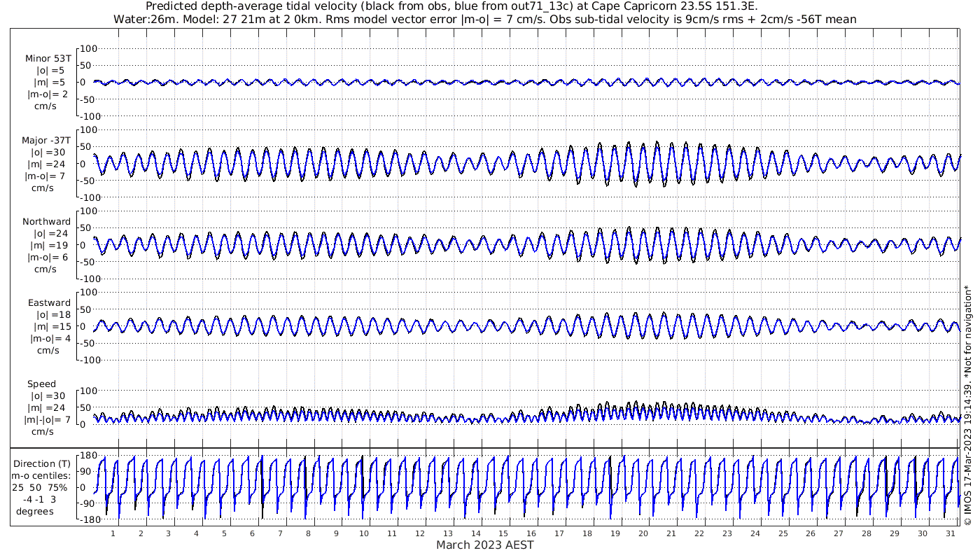The image size is (980, 560).
Task: Click "|o| =5" under Minor 53T
Action: [50, 71]
